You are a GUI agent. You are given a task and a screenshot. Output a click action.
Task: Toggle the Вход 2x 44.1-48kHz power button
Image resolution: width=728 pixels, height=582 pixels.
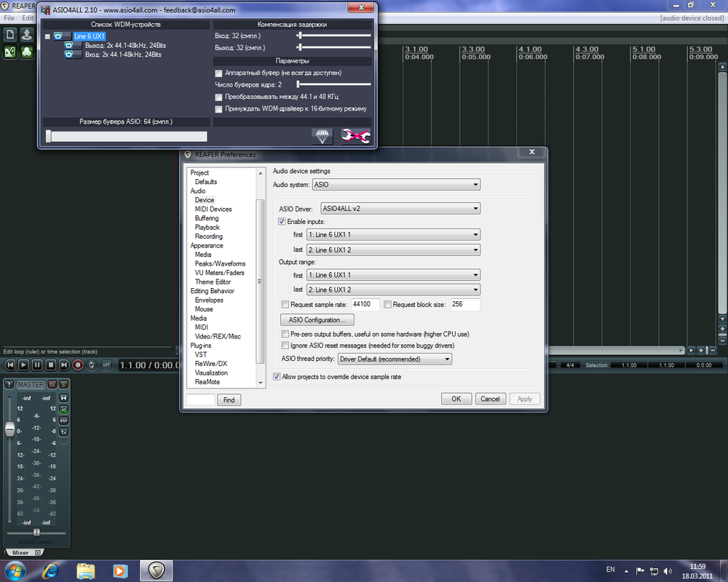[x=68, y=55]
